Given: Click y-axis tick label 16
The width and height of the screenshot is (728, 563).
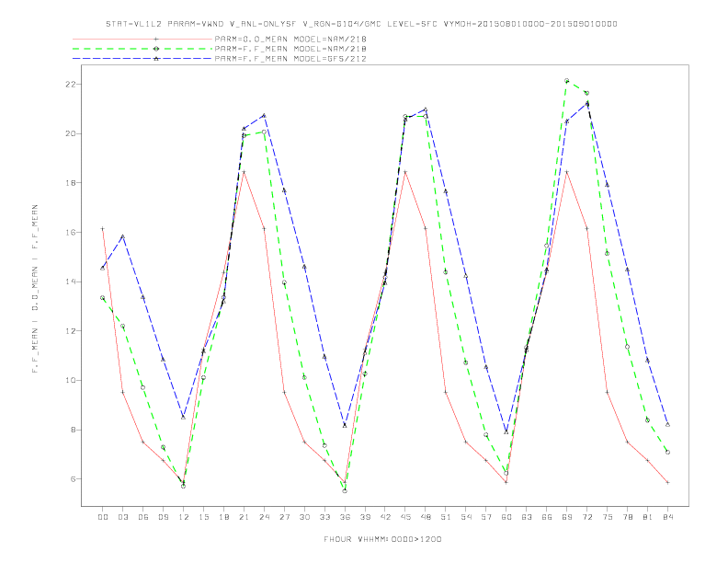Looking at the screenshot, I should 71,232.
